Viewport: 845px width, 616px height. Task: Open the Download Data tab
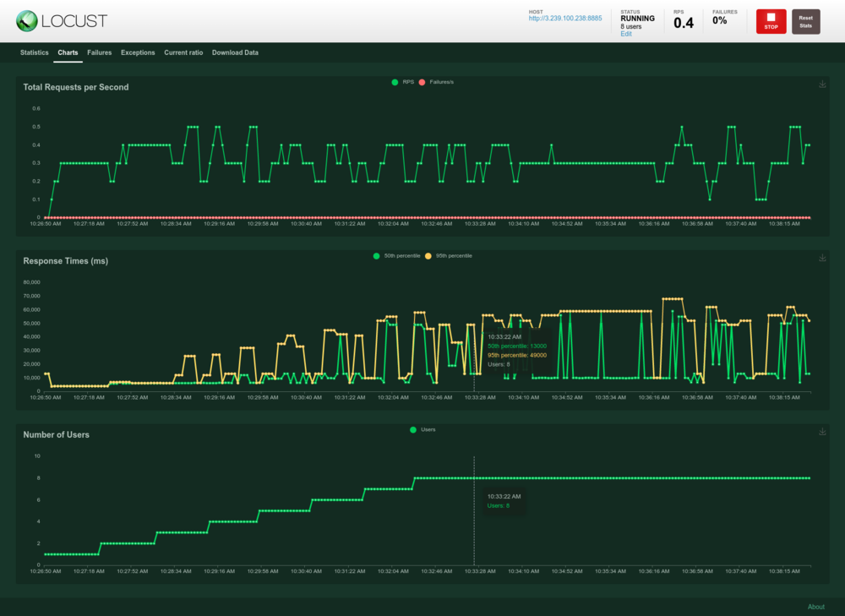click(x=235, y=53)
